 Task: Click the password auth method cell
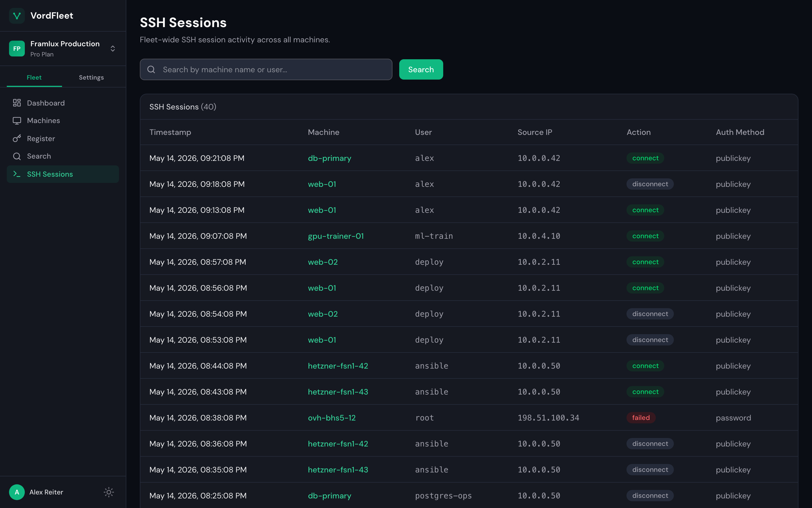(x=733, y=418)
